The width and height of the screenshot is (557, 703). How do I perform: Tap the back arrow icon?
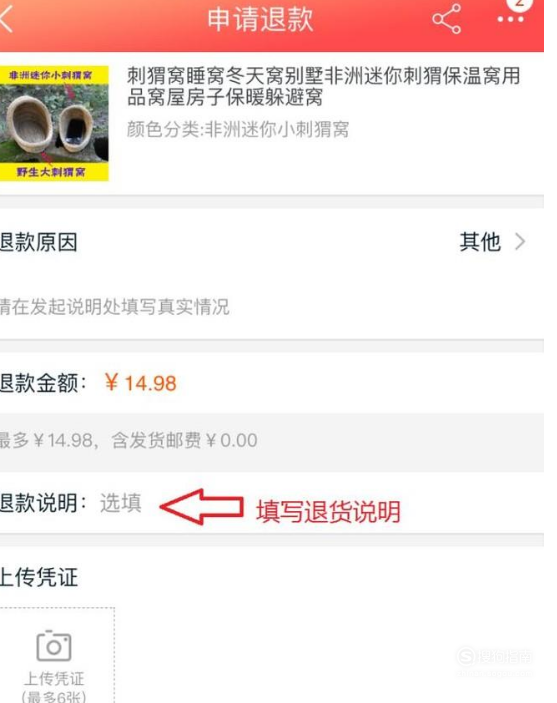(x=6, y=19)
